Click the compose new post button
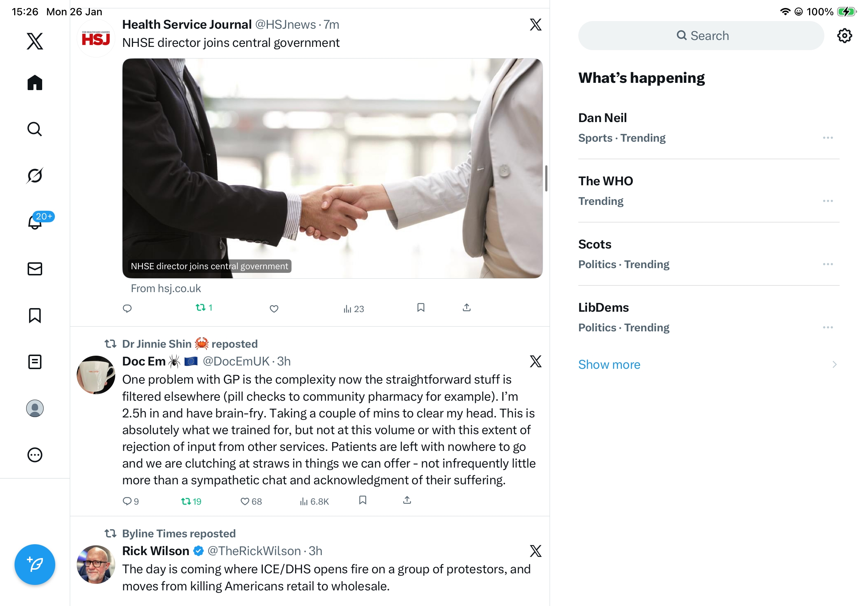The height and width of the screenshot is (606, 868). click(x=35, y=565)
